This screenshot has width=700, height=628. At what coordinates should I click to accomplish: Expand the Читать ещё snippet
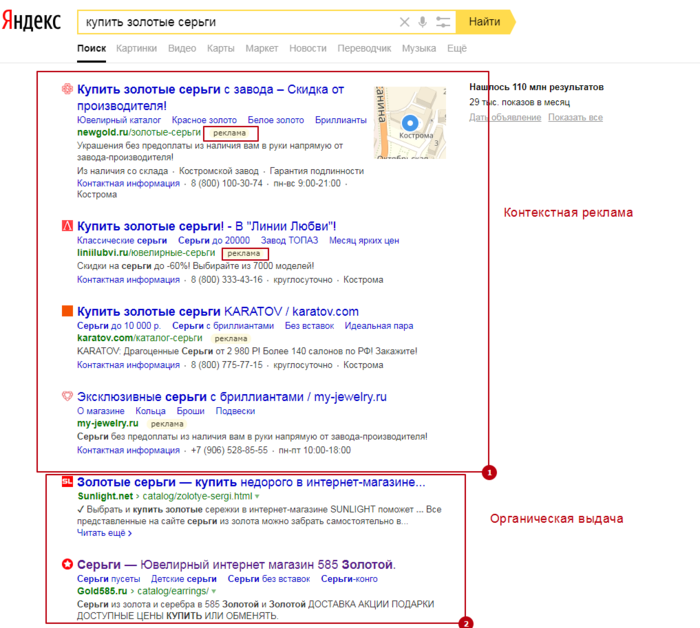[x=104, y=533]
